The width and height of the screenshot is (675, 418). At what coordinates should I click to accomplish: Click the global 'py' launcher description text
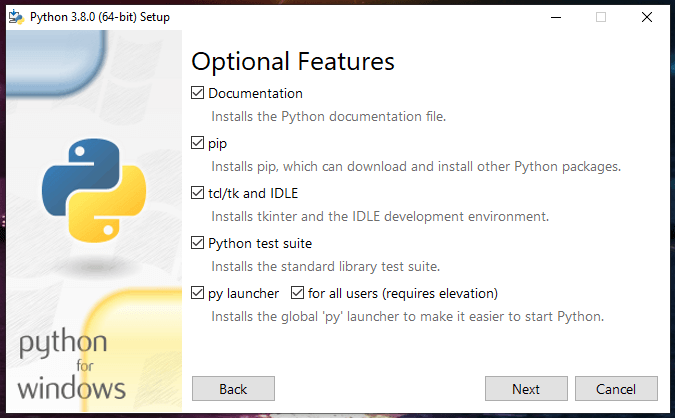click(407, 316)
